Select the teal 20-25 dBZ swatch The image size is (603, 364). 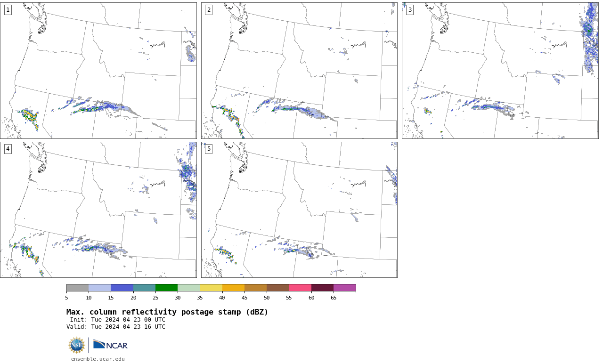(x=144, y=288)
